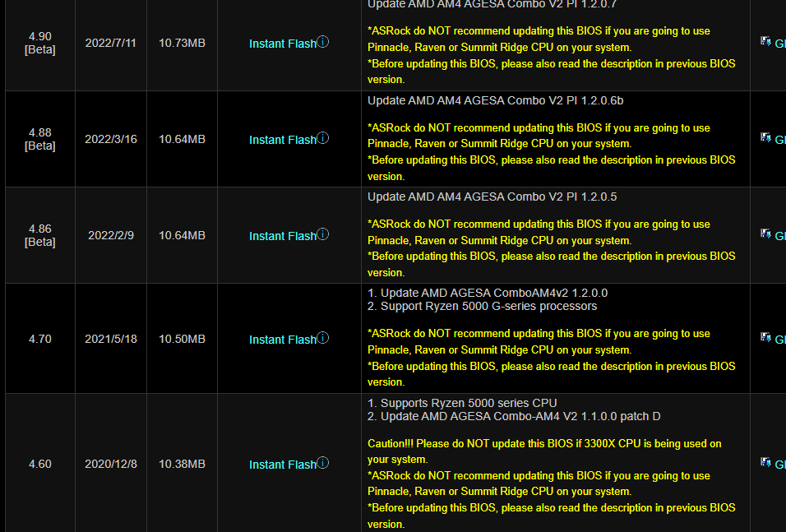Viewport: 786px width, 532px height.
Task: Click text 'Update AMD AGESA ComboAM4v2 1.2.0.0'
Action: 494,293
